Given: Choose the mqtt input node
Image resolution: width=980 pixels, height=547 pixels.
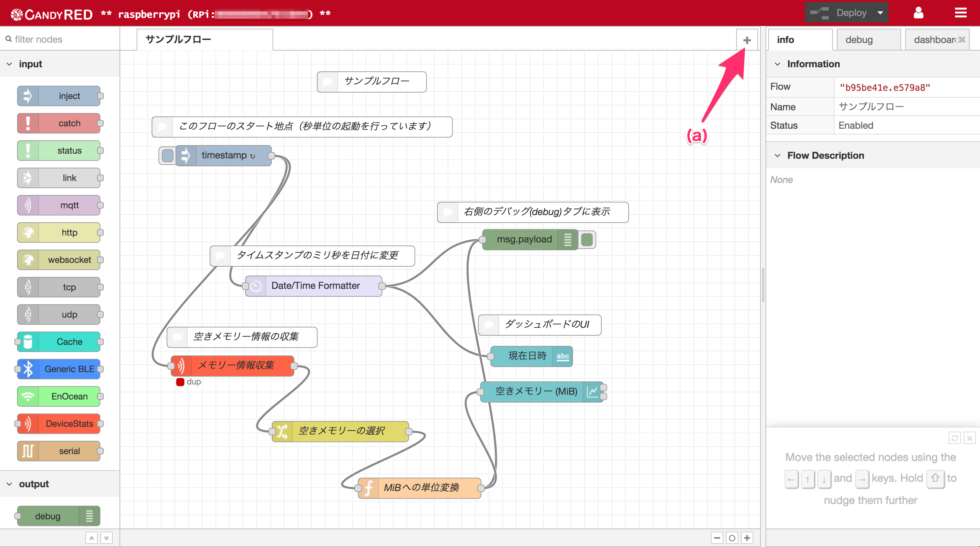Looking at the screenshot, I should click(x=59, y=206).
